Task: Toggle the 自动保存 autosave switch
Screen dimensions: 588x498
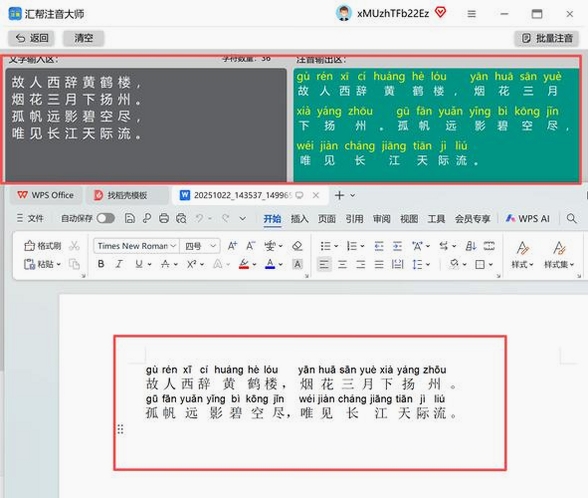Action: pos(105,218)
